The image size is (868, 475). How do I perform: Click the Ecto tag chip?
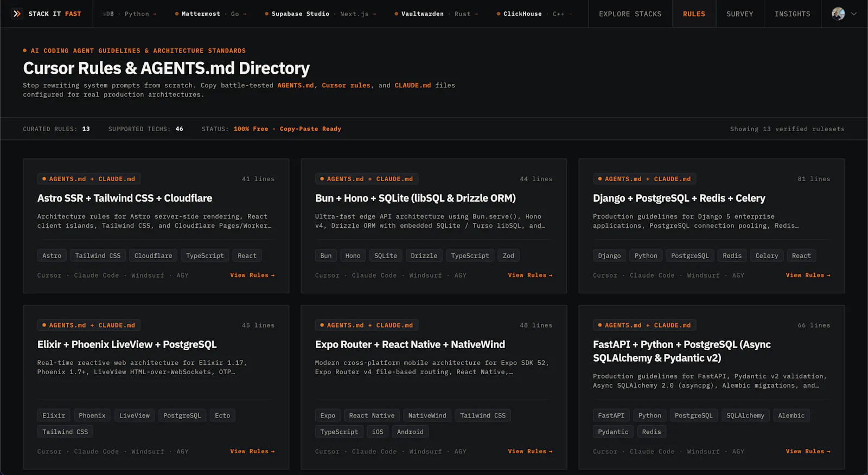[222, 416]
